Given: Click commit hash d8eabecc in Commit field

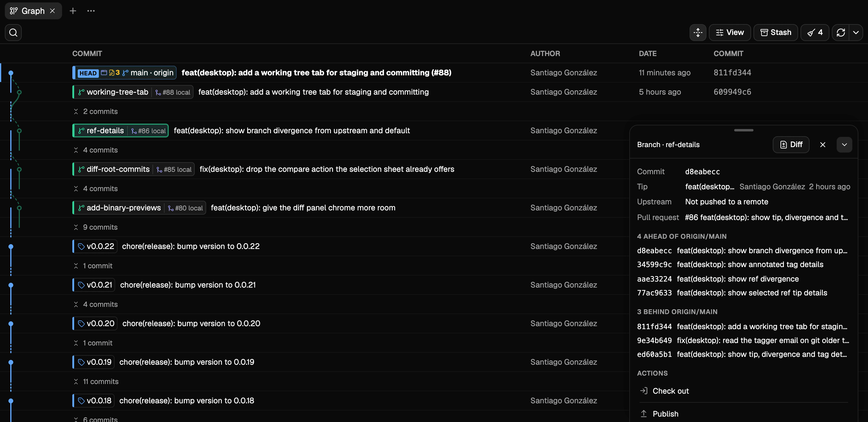Looking at the screenshot, I should (x=702, y=172).
